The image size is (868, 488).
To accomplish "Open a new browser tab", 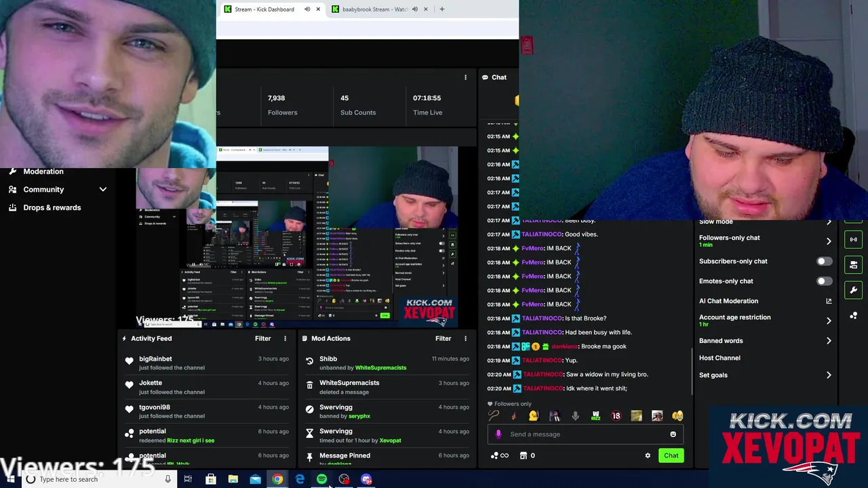I will [x=441, y=9].
